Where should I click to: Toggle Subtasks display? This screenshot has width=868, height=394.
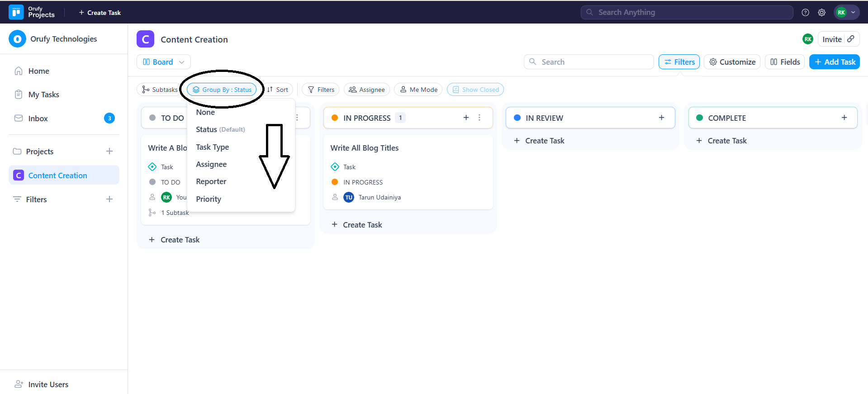point(160,90)
